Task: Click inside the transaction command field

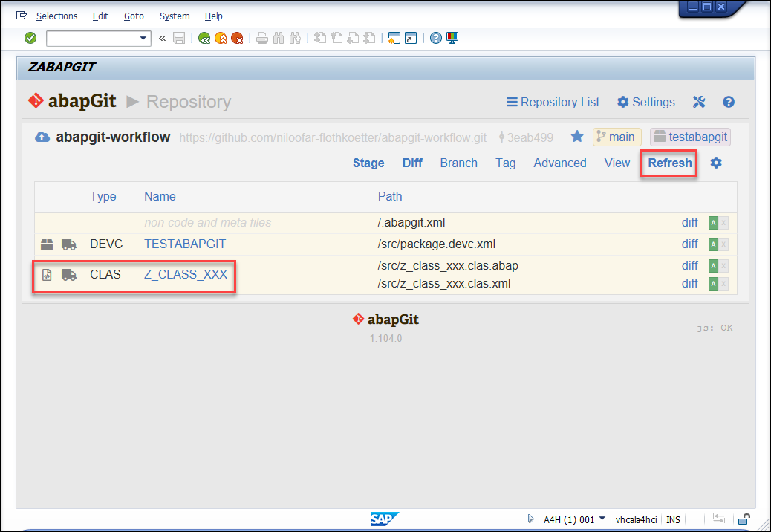Action: click(92, 39)
